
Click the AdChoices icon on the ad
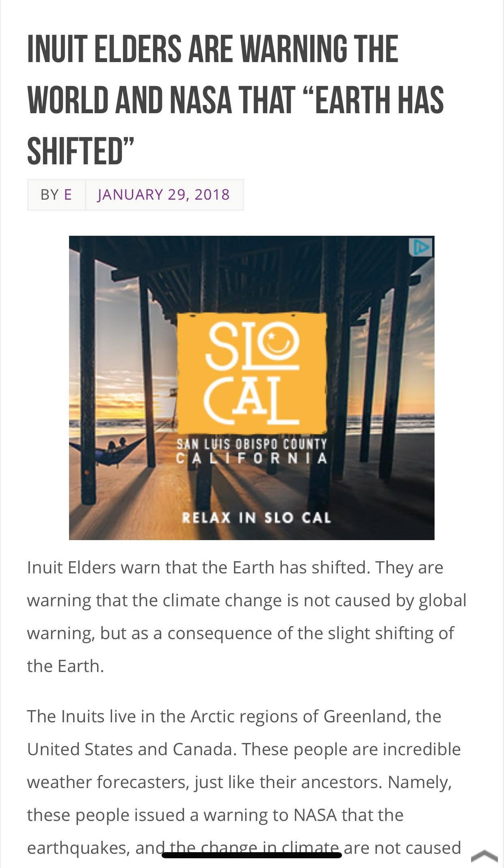point(421,247)
